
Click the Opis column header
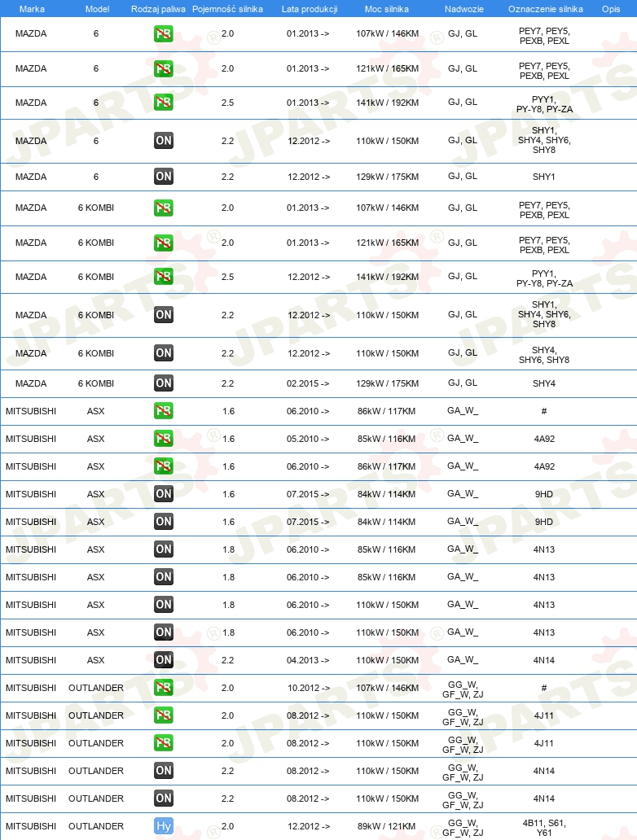point(611,9)
